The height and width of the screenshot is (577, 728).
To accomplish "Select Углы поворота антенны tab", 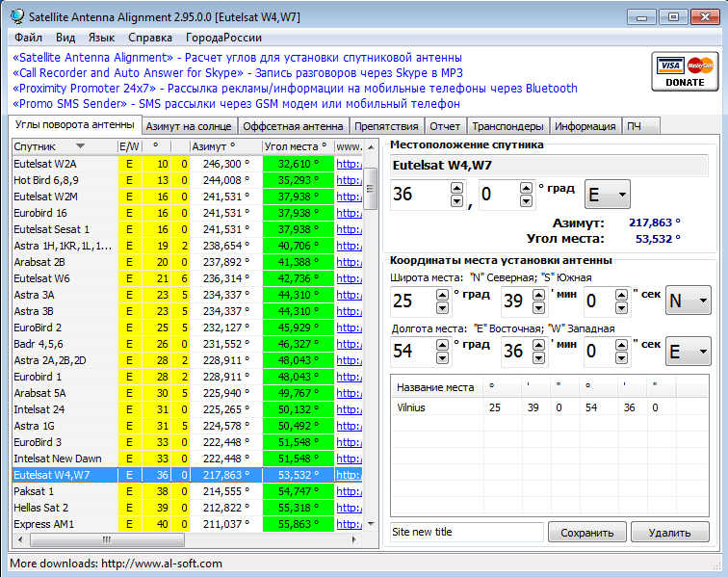I will point(75,124).
